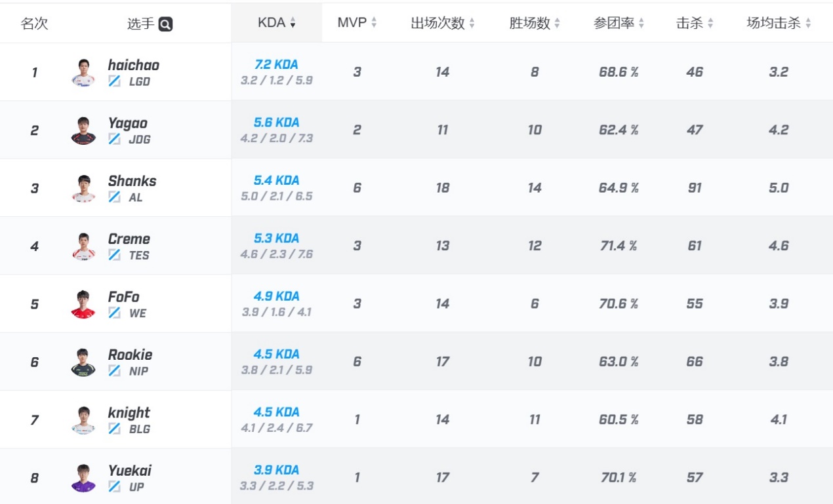The height and width of the screenshot is (504, 833).
Task: Click the 名次 column header
Action: click(x=35, y=24)
